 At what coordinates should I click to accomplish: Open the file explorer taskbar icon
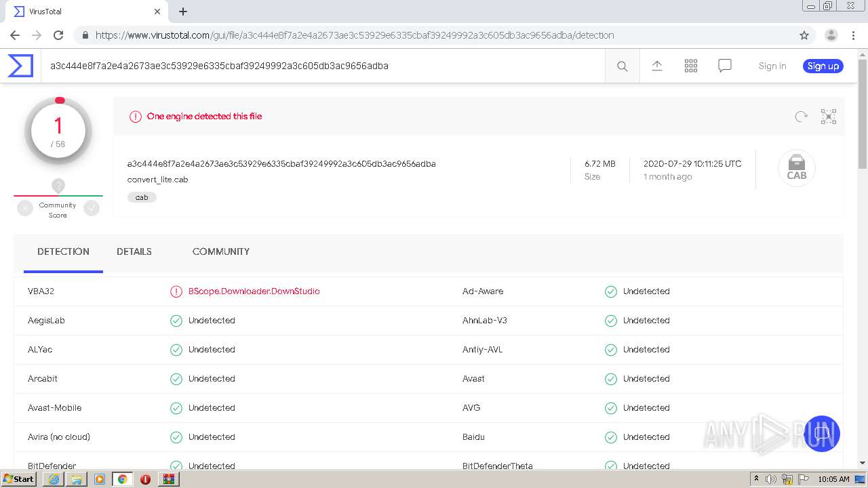[77, 479]
